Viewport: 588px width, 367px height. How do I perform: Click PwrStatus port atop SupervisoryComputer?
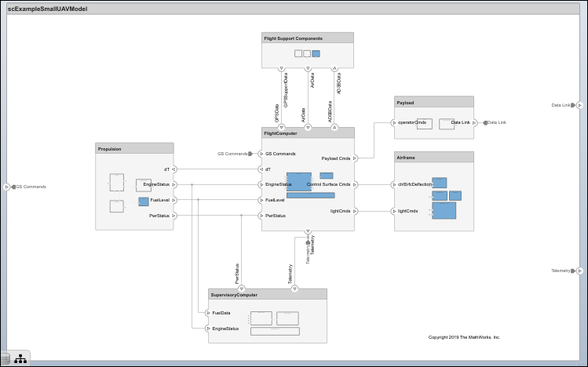pos(242,289)
